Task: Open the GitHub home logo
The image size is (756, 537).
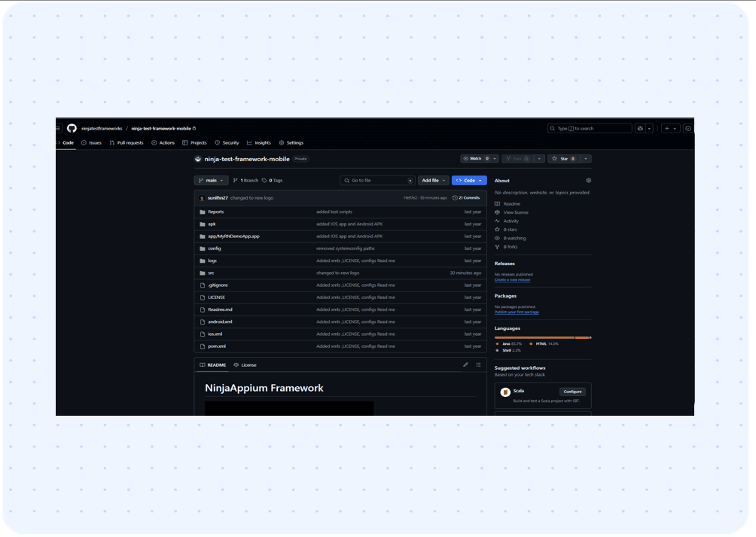Action: point(71,128)
